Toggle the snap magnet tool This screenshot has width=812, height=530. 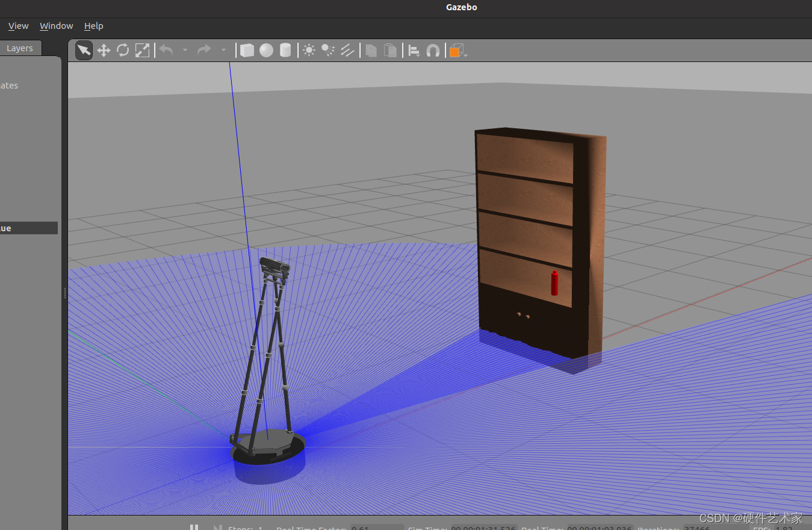[433, 51]
